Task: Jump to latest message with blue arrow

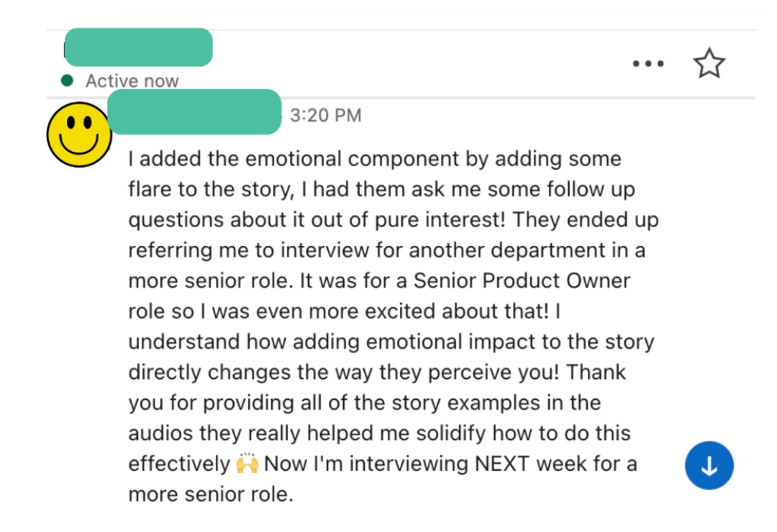Action: pyautogui.click(x=709, y=466)
